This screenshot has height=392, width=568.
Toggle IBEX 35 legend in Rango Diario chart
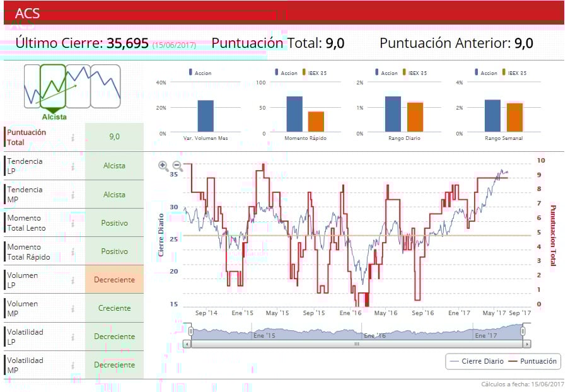click(415, 72)
